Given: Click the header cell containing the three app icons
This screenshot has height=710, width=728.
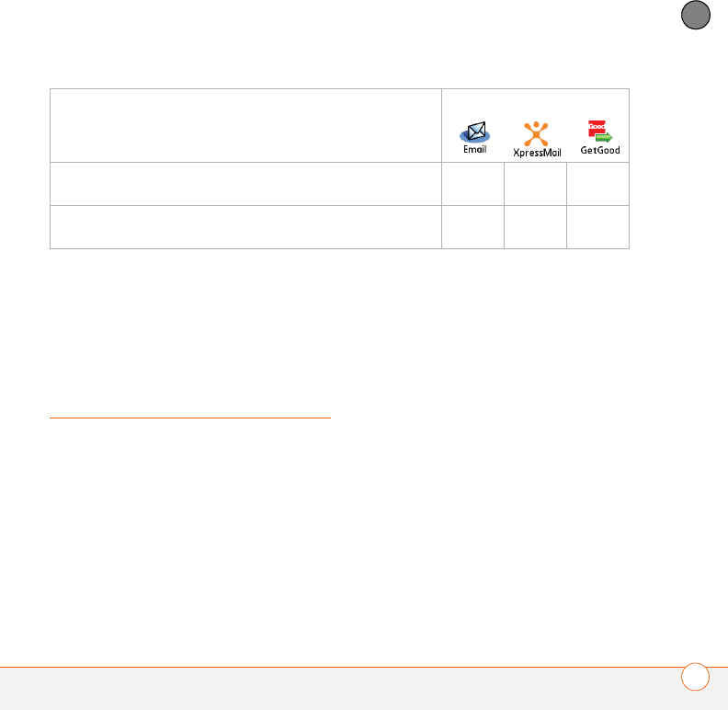Looking at the screenshot, I should tap(535, 125).
